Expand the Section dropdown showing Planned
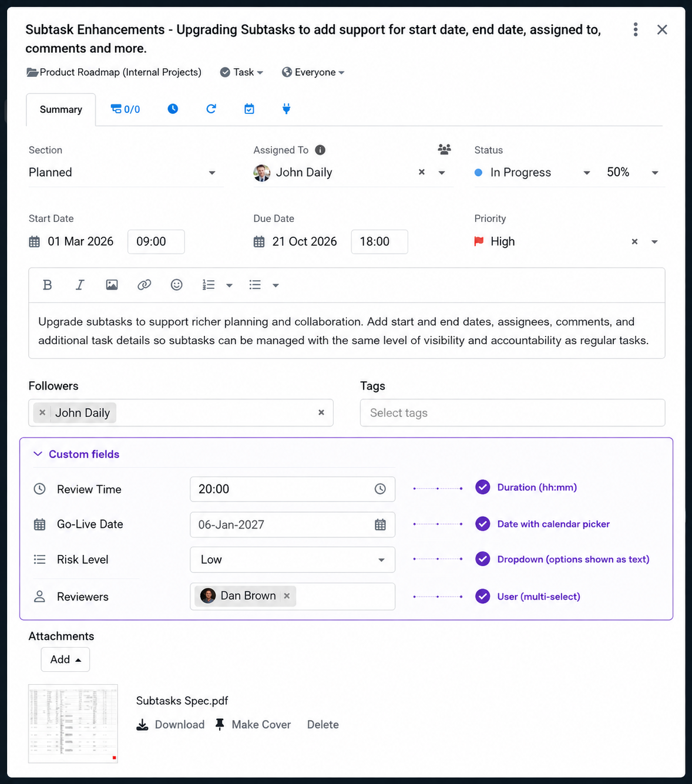This screenshot has width=692, height=784. point(126,173)
